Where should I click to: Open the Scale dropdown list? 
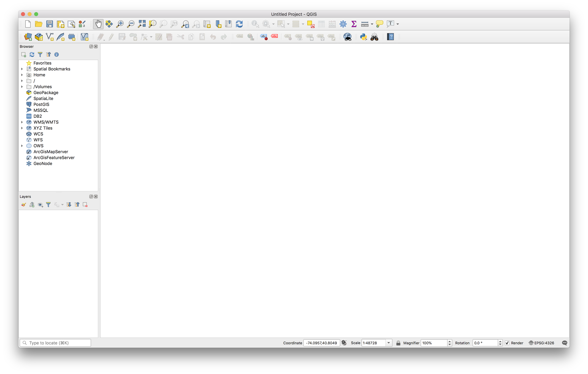coord(388,343)
